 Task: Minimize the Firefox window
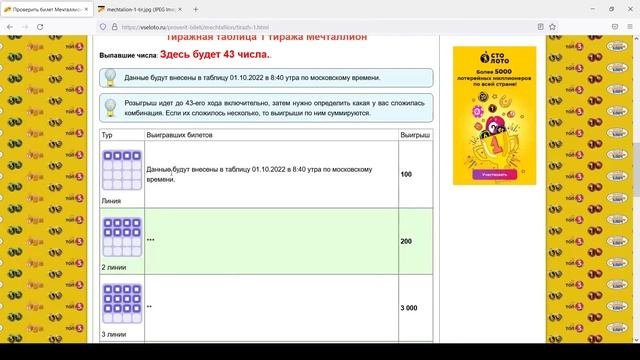[x=593, y=9]
